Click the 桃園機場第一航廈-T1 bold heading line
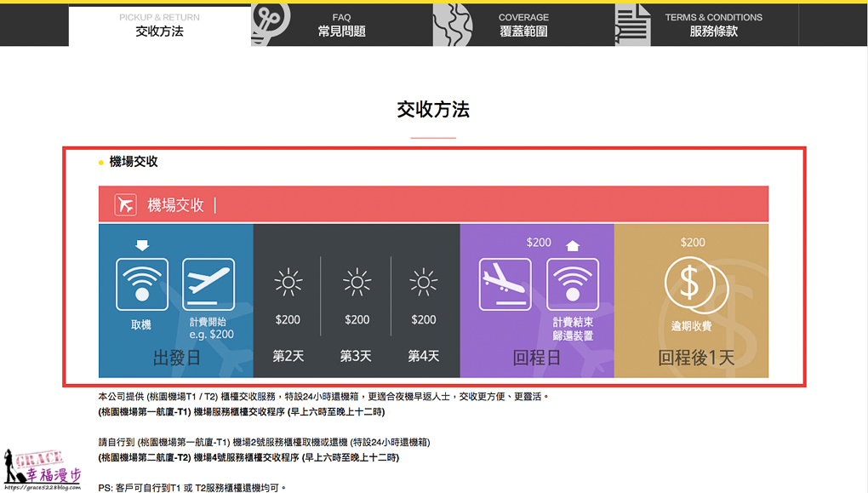 click(242, 411)
